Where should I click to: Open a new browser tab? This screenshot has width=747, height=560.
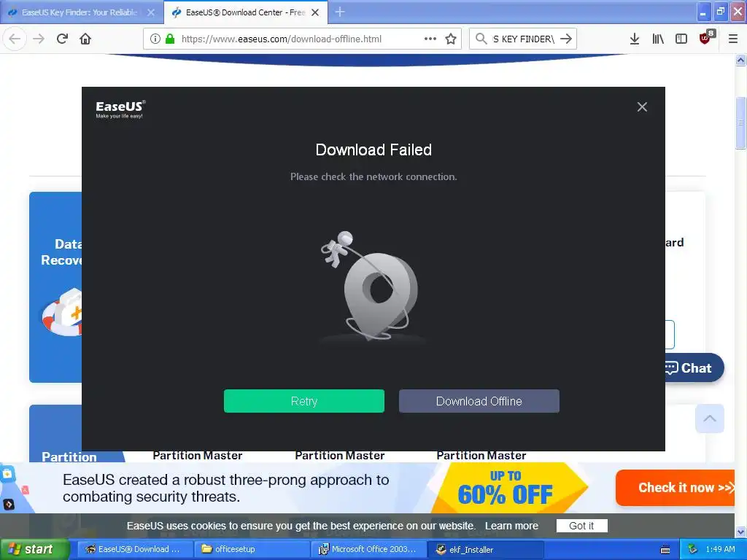click(340, 12)
